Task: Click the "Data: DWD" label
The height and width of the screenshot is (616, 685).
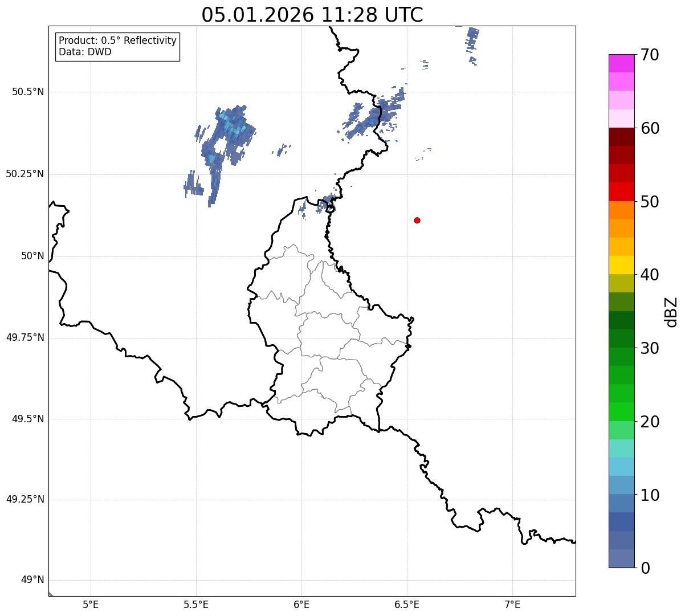Action: 85,52
